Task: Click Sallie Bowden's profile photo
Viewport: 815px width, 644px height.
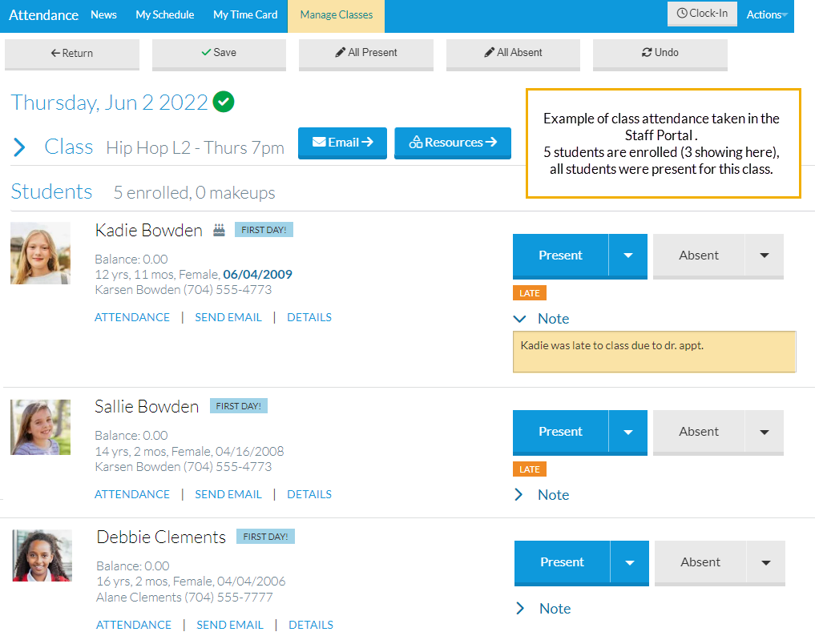Action: coord(41,427)
